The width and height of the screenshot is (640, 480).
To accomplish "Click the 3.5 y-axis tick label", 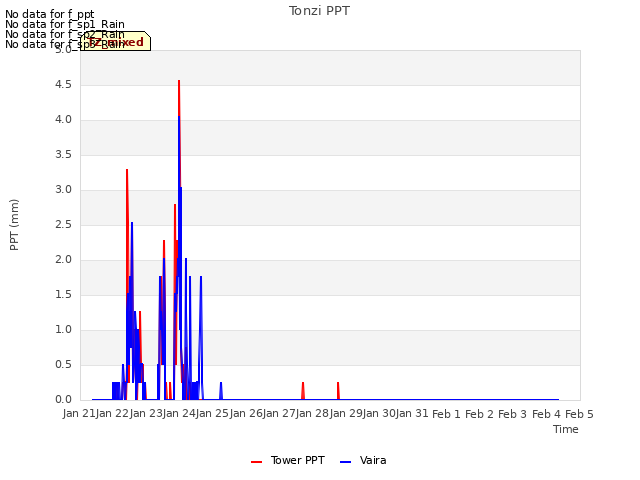I will click(63, 155).
